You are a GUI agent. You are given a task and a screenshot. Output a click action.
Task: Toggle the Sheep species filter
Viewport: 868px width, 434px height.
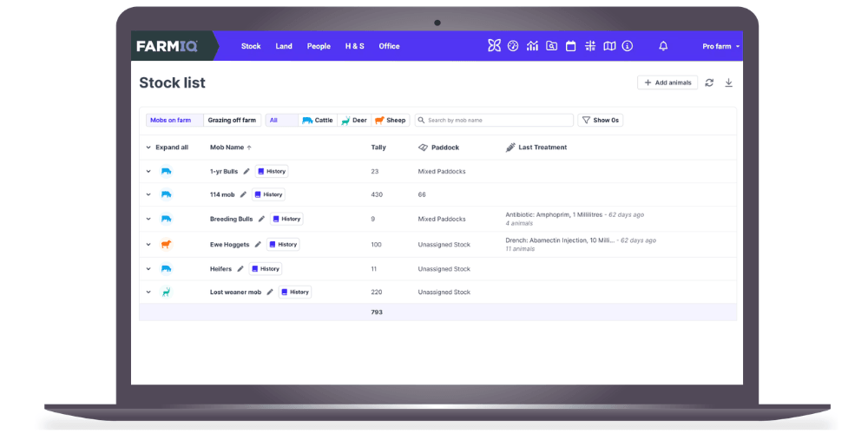point(391,121)
